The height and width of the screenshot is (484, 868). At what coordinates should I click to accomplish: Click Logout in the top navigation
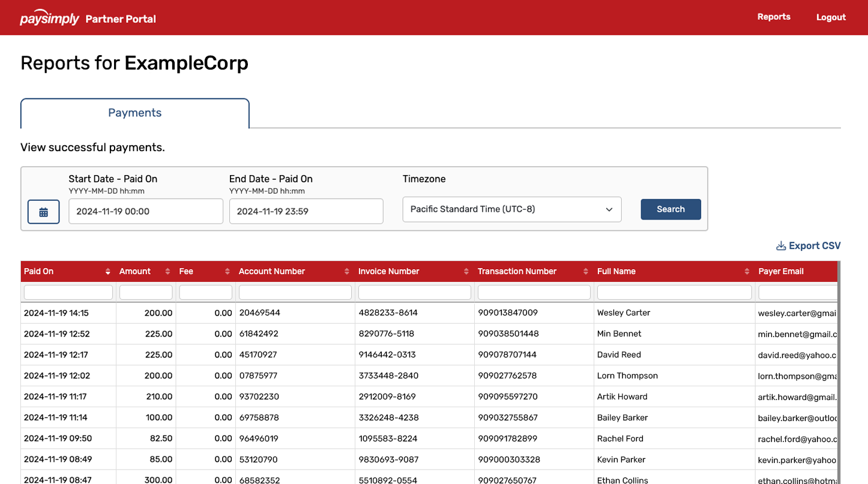(831, 17)
